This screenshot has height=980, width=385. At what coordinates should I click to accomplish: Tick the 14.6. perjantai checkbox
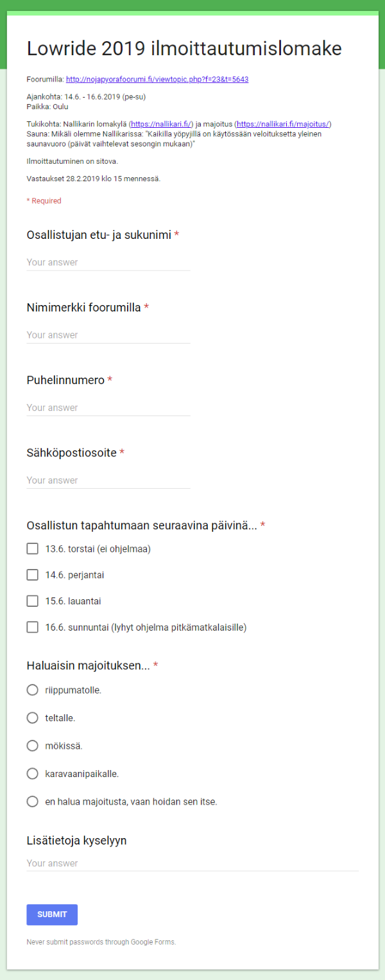[x=33, y=575]
